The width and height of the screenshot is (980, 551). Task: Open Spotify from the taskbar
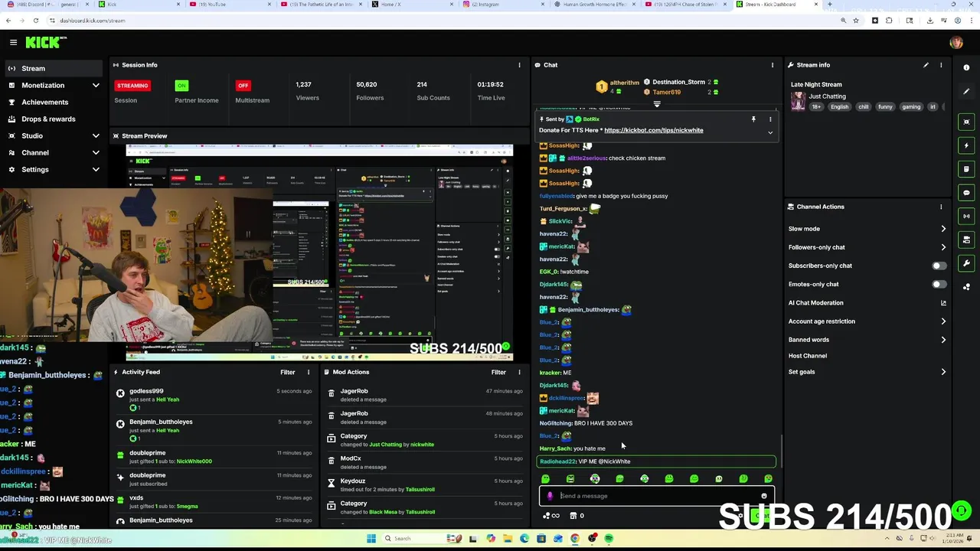click(609, 539)
